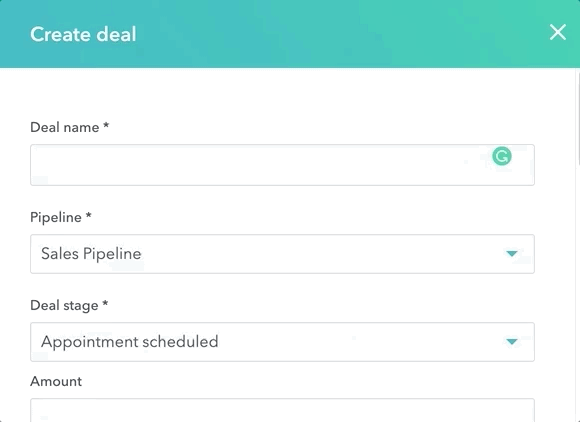The image size is (580, 422).
Task: Open the Grammarly icon in Deal name
Action: coord(502,156)
